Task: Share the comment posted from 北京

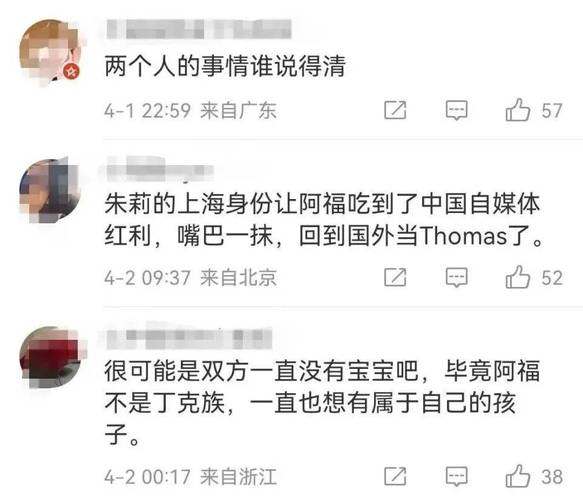Action: 395,277
